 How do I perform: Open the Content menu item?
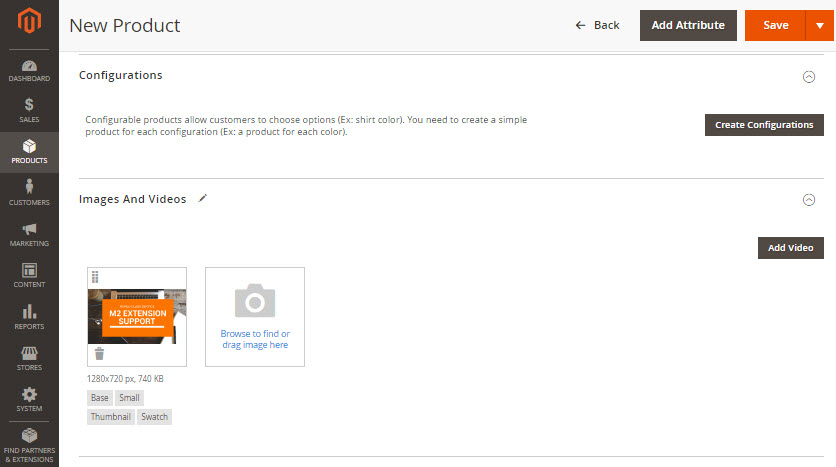tap(29, 276)
